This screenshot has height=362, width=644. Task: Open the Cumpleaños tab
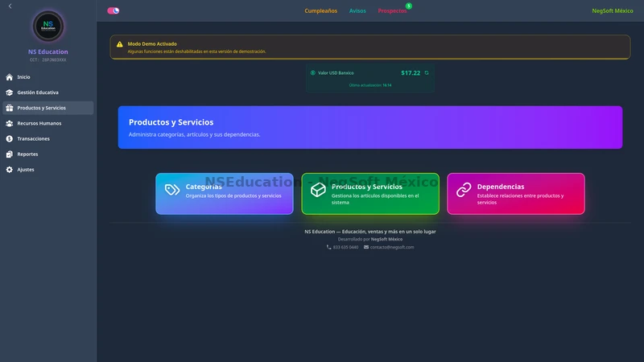coord(320,10)
